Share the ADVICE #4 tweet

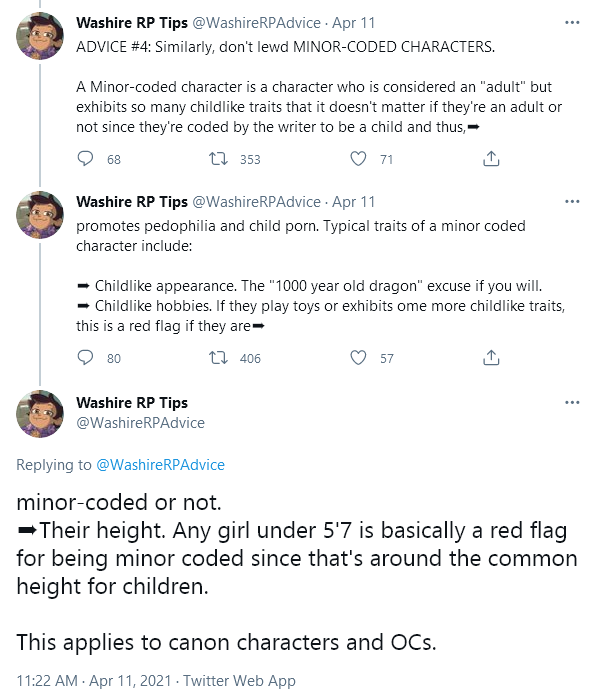[x=491, y=158]
